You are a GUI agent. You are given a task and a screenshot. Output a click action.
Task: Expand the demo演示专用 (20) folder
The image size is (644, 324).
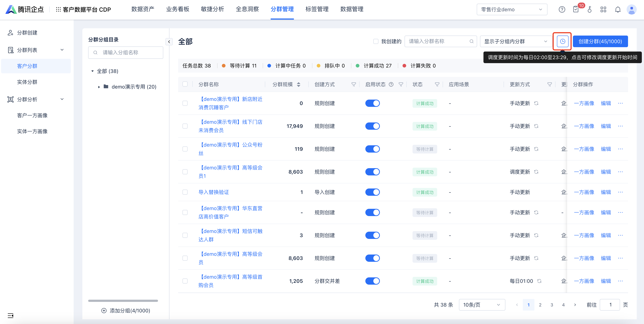pos(99,87)
